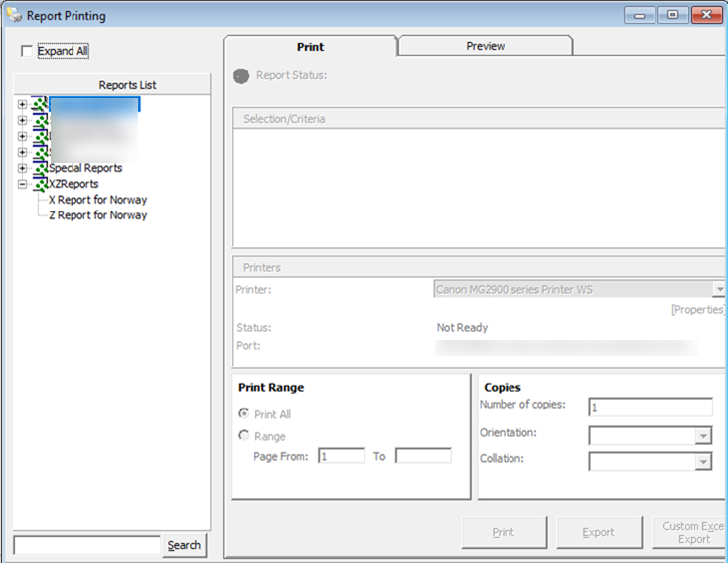Image resolution: width=728 pixels, height=563 pixels.
Task: Collapse the XZReports tree node
Action: click(22, 184)
